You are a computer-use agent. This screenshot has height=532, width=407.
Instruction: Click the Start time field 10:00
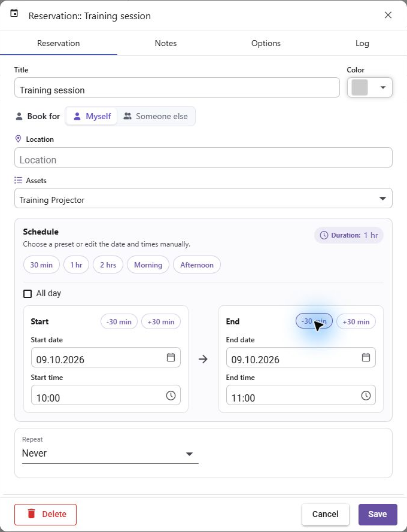click(105, 395)
